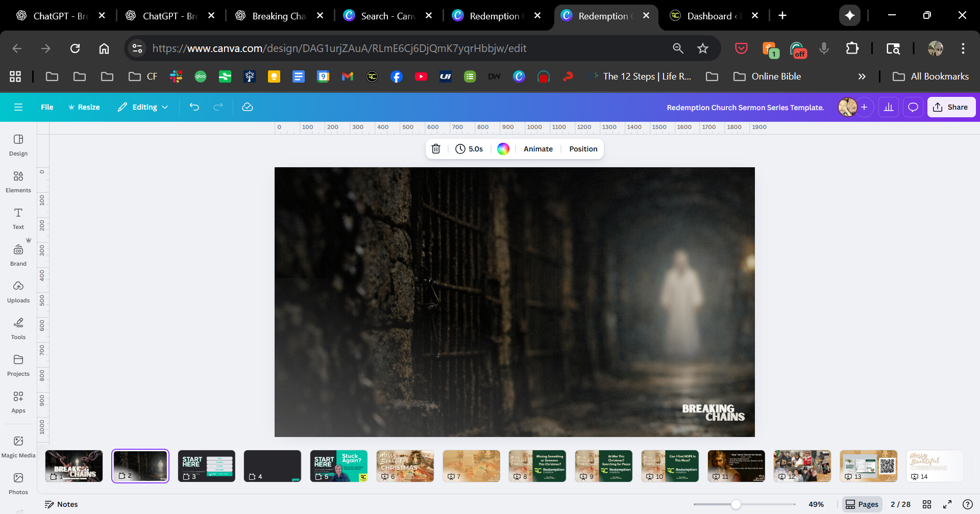Click the undo arrow
Screen dimensions: 980x514
194,107
